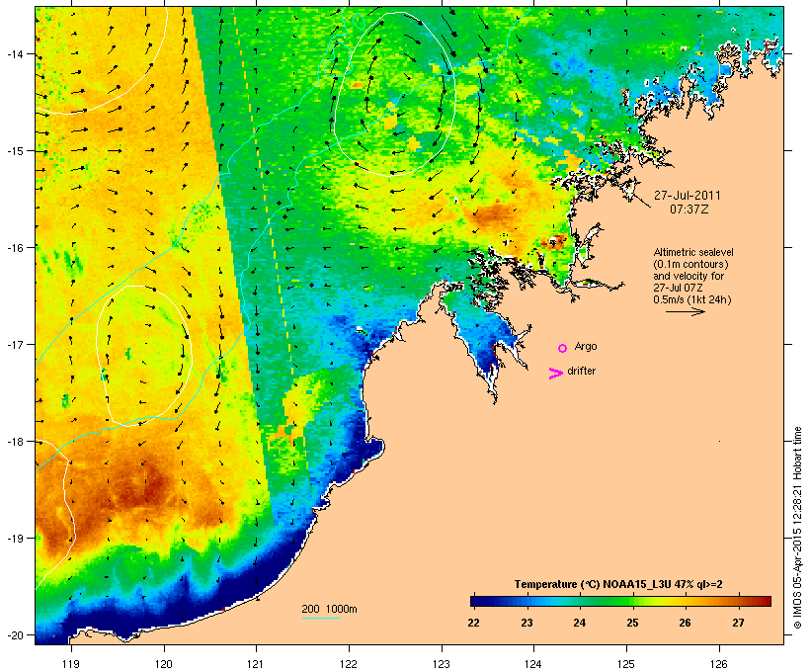The width and height of the screenshot is (810, 672).
Task: Click the 26 label under colorbar
Action: point(685,623)
